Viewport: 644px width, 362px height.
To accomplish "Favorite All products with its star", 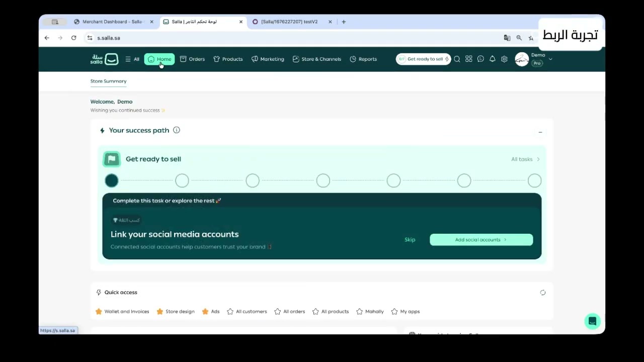I will point(315,312).
